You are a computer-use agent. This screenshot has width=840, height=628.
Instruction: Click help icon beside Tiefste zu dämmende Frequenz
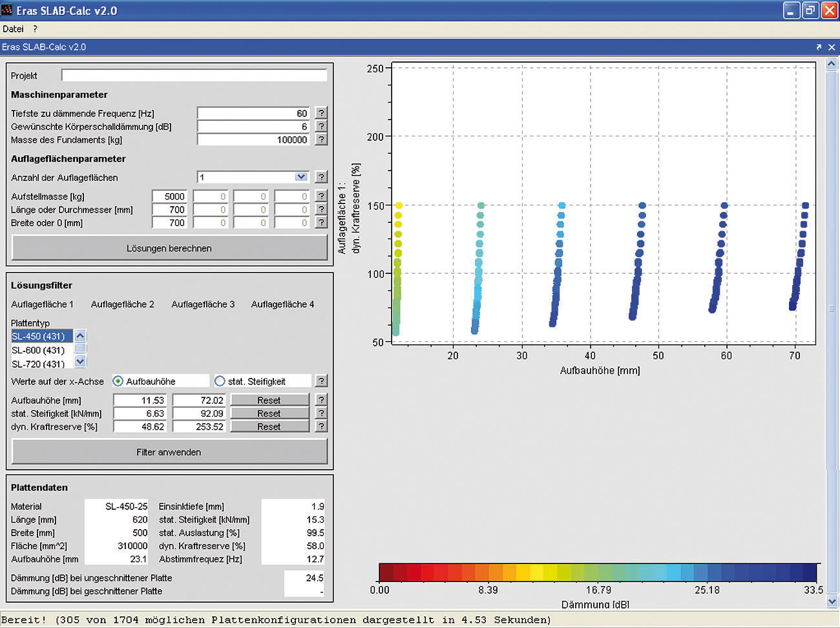(321, 113)
